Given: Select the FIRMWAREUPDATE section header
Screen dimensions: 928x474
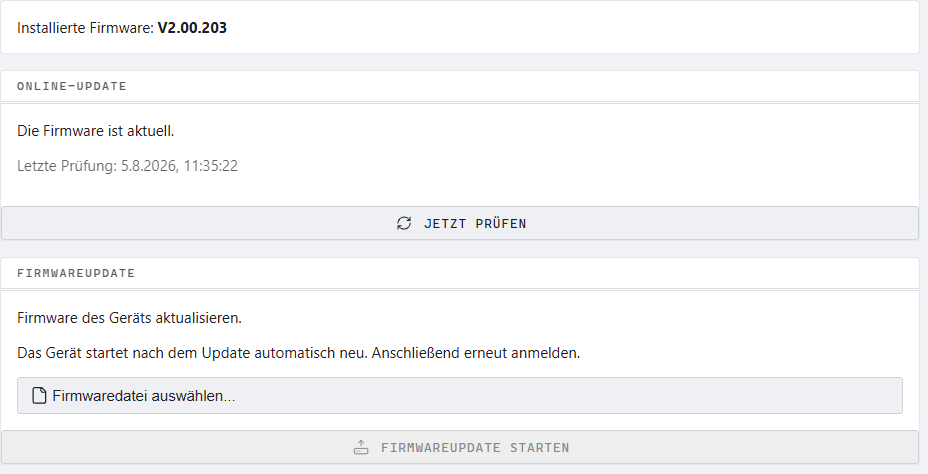Looking at the screenshot, I should (x=76, y=273).
